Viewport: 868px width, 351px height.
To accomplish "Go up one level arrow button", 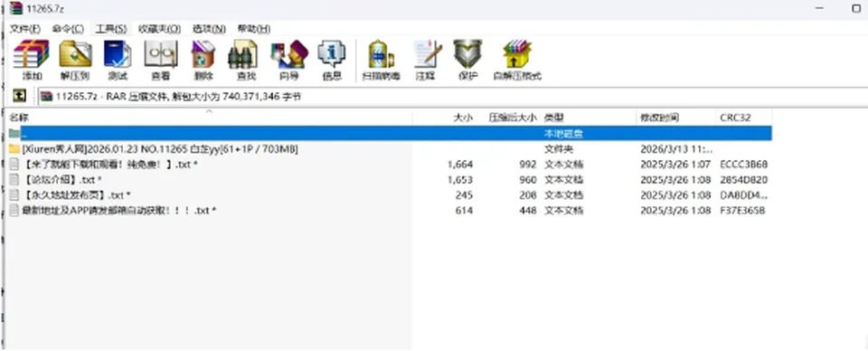I will (x=19, y=96).
